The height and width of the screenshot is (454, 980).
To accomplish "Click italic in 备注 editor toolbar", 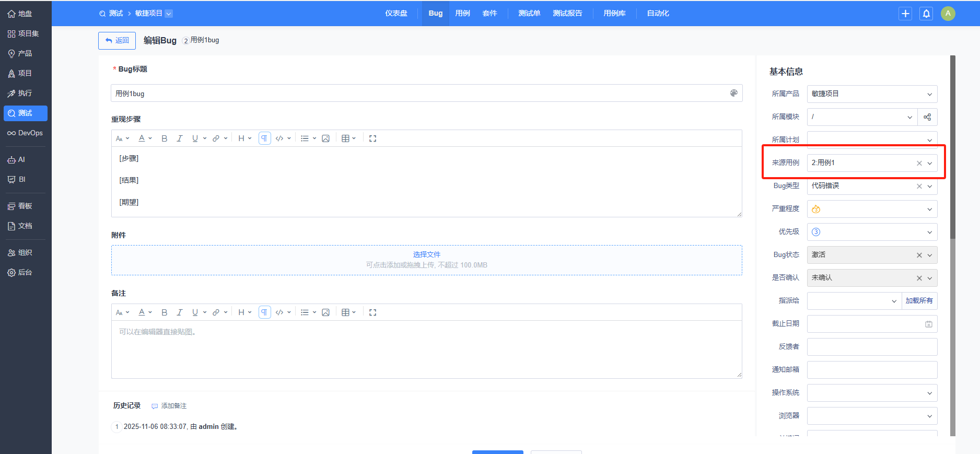I will pos(180,312).
